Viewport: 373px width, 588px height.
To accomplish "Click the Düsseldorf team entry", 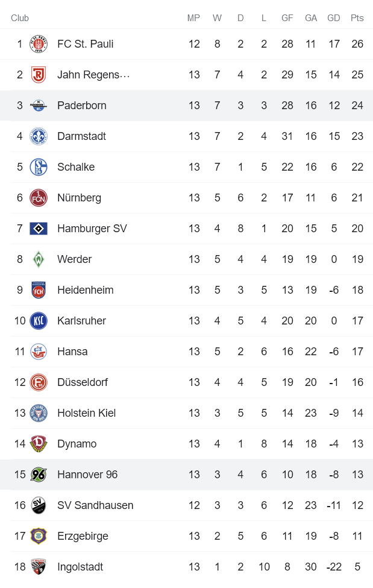I will (83, 382).
